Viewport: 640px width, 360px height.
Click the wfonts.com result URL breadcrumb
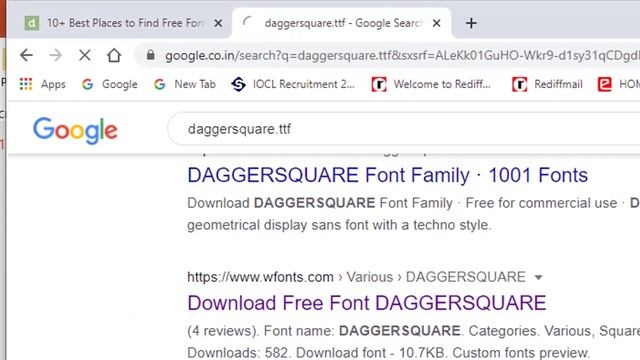(356, 277)
